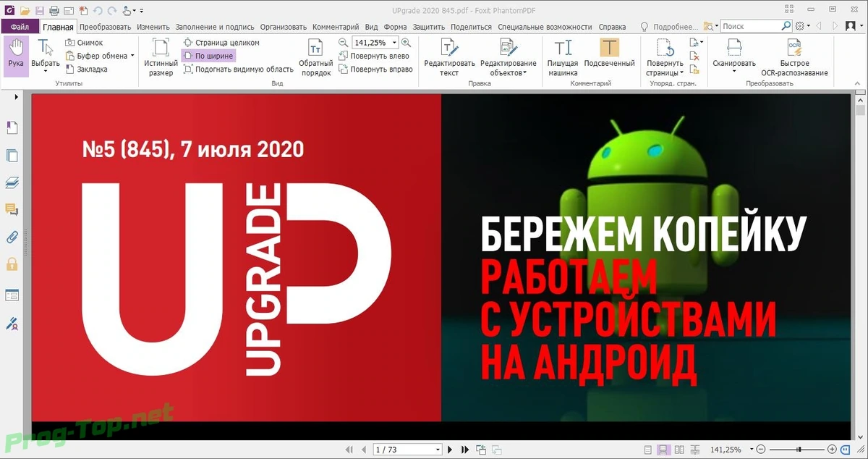Open the 141,25% zoom combo in ribbon
Image resolution: width=868 pixels, height=459 pixels.
coord(375,43)
